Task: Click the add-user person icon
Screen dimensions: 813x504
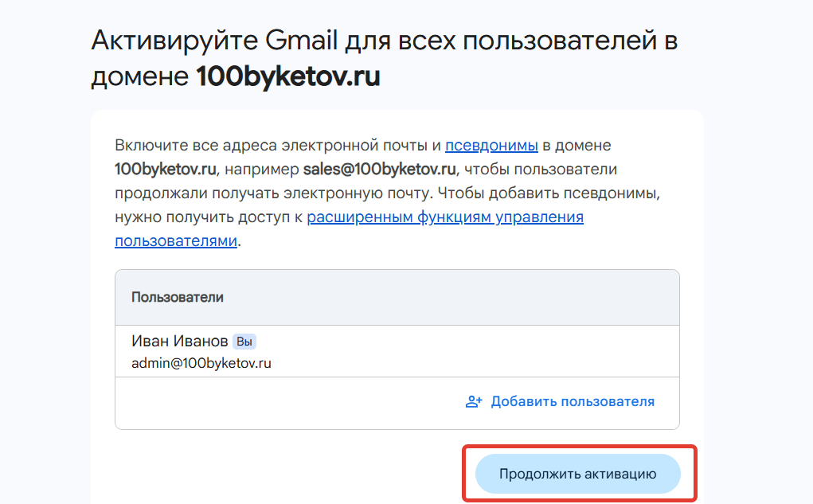Action: pyautogui.click(x=473, y=402)
